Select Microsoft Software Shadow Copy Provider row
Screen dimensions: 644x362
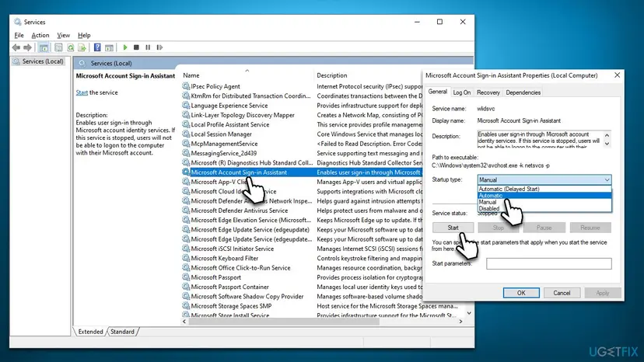pyautogui.click(x=302, y=296)
